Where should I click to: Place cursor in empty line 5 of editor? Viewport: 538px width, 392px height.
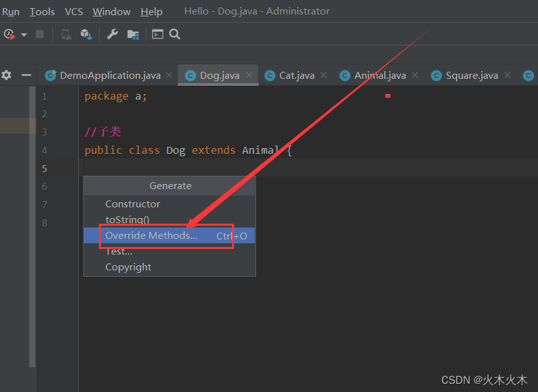(x=309, y=168)
